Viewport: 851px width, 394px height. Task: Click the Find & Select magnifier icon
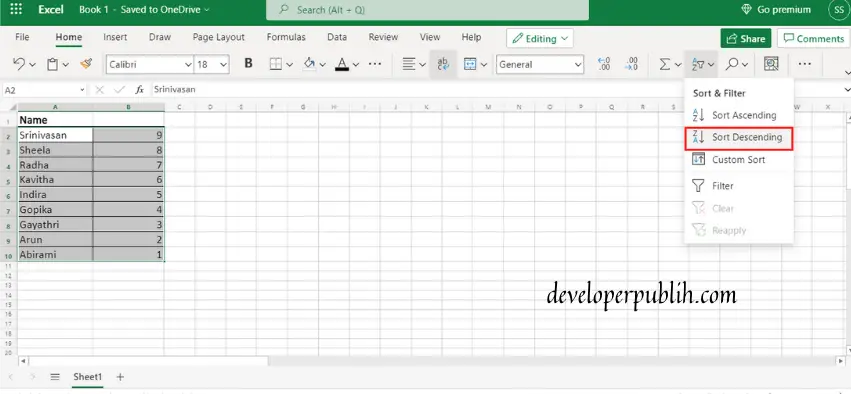(732, 64)
